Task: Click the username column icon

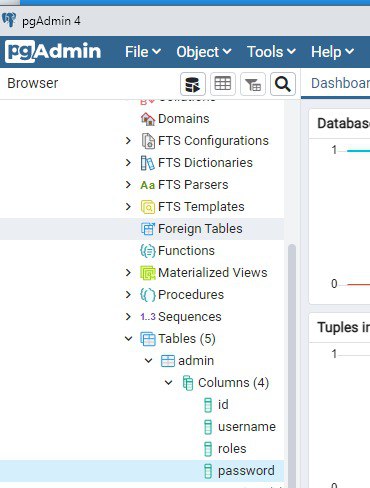Action: tap(208, 427)
